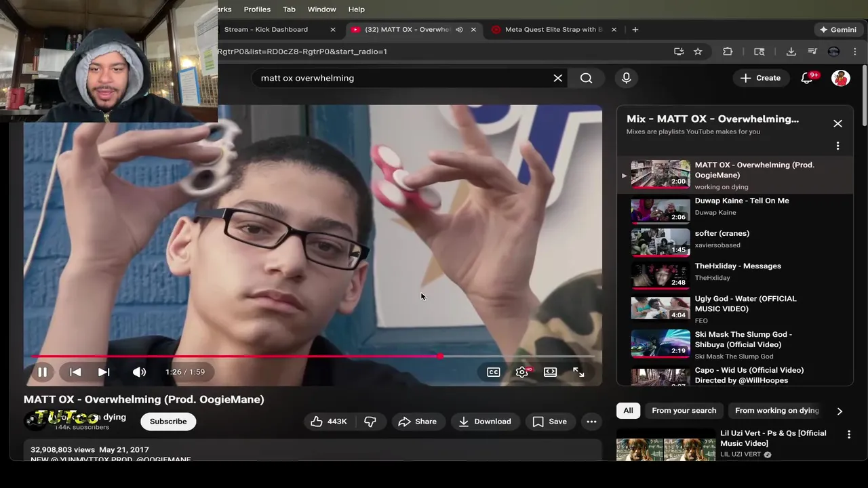This screenshot has width=868, height=488.
Task: Play Ski Mask Shibuya video
Action: point(736,345)
